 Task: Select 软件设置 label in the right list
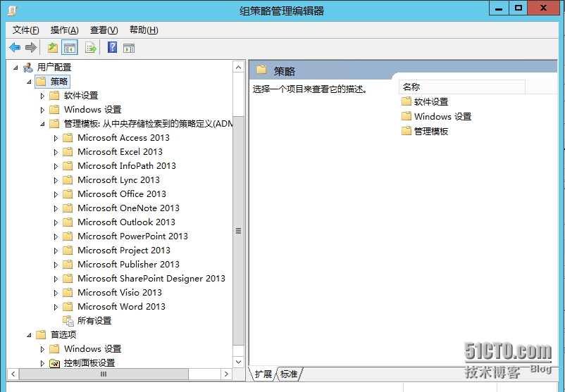pos(431,101)
